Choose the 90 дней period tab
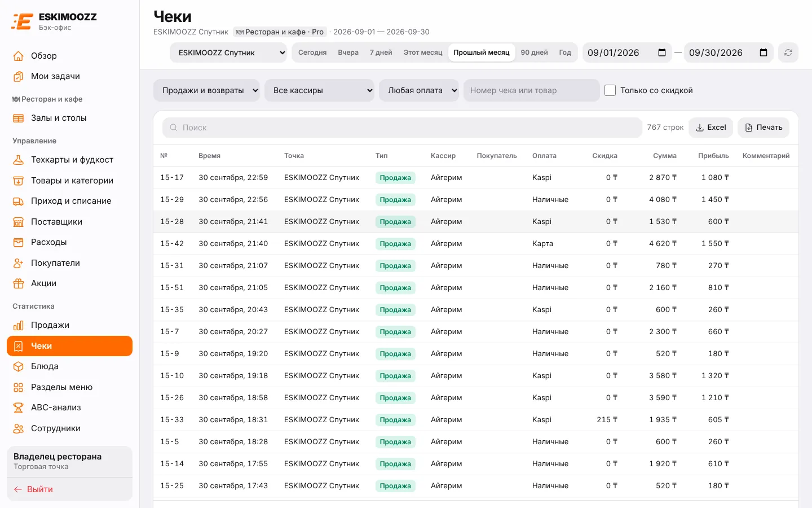Image resolution: width=812 pixels, height=508 pixels. coord(534,52)
